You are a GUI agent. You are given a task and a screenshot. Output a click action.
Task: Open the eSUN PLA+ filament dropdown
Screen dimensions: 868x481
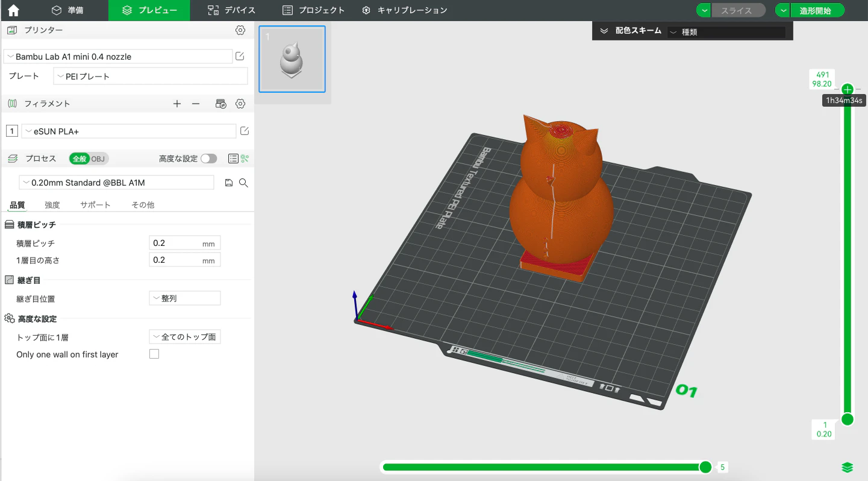(x=129, y=131)
